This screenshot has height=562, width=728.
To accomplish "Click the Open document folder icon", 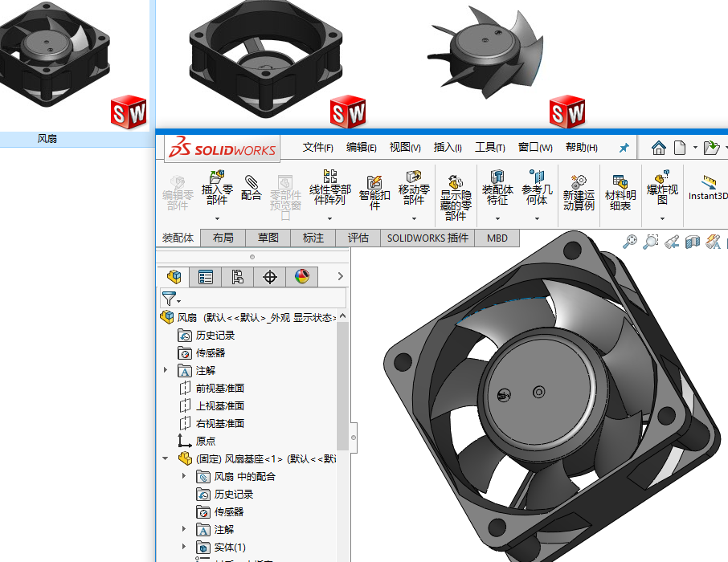I will 711,148.
